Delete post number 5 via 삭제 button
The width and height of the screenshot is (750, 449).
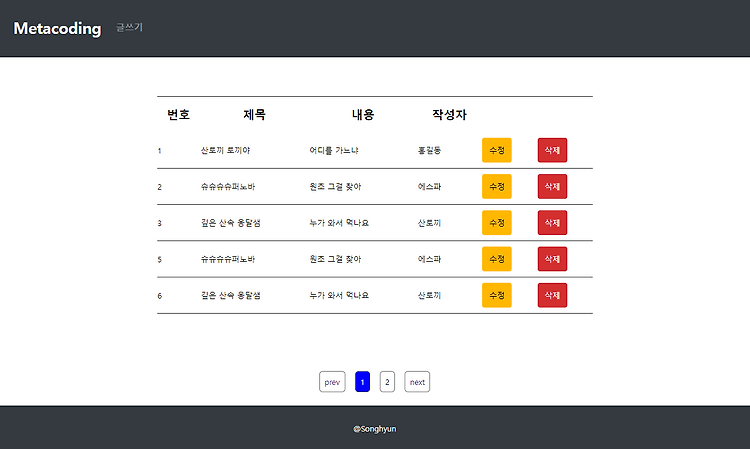pos(552,259)
